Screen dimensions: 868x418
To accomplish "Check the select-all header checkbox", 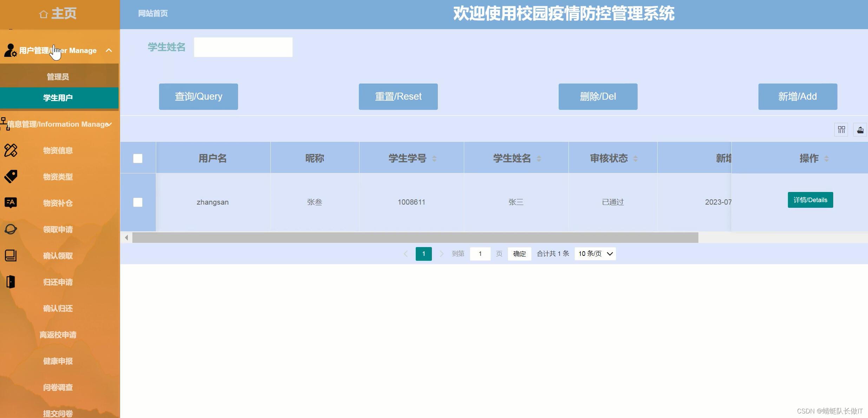I will pos(138,159).
